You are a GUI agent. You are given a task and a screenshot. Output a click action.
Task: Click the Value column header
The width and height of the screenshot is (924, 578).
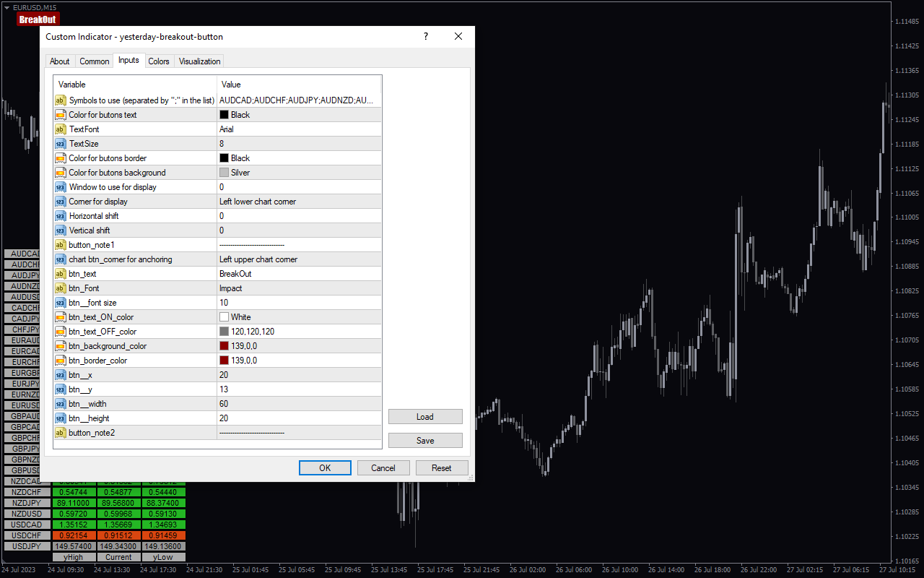tap(299, 85)
